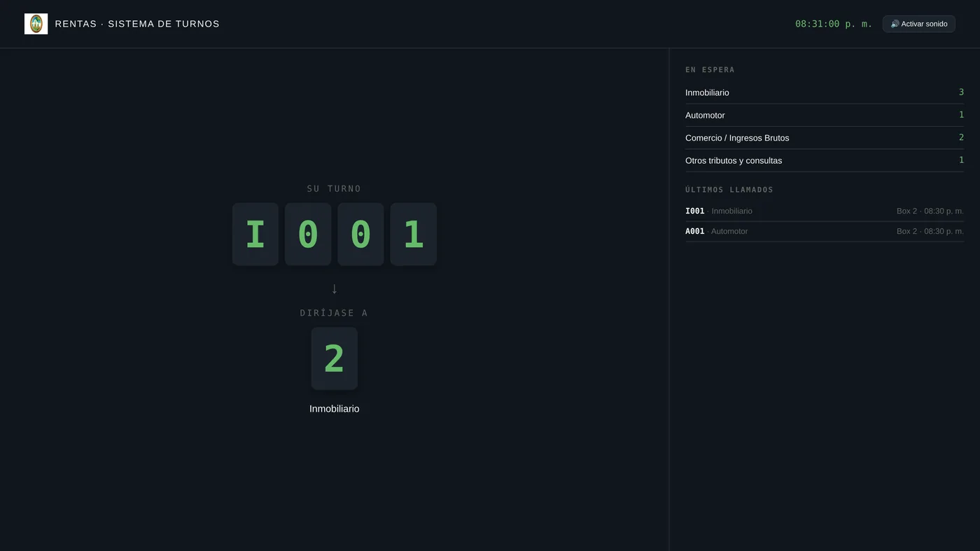Click the Activar sonido button

[918, 24]
